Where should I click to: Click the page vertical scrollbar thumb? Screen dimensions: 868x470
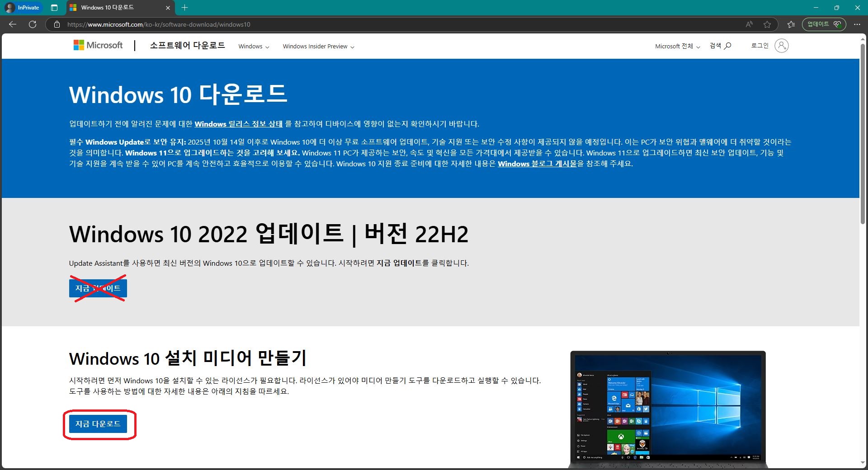coord(863,133)
